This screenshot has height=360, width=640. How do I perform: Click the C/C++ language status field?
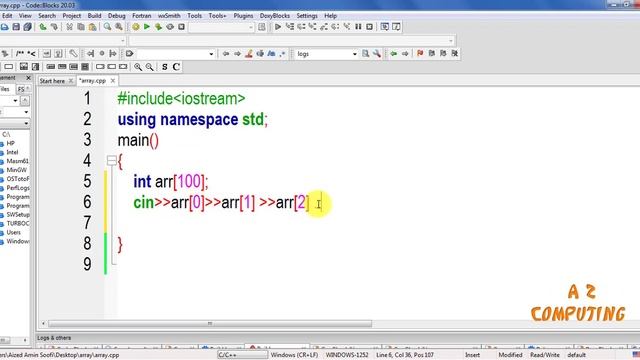click(242, 355)
